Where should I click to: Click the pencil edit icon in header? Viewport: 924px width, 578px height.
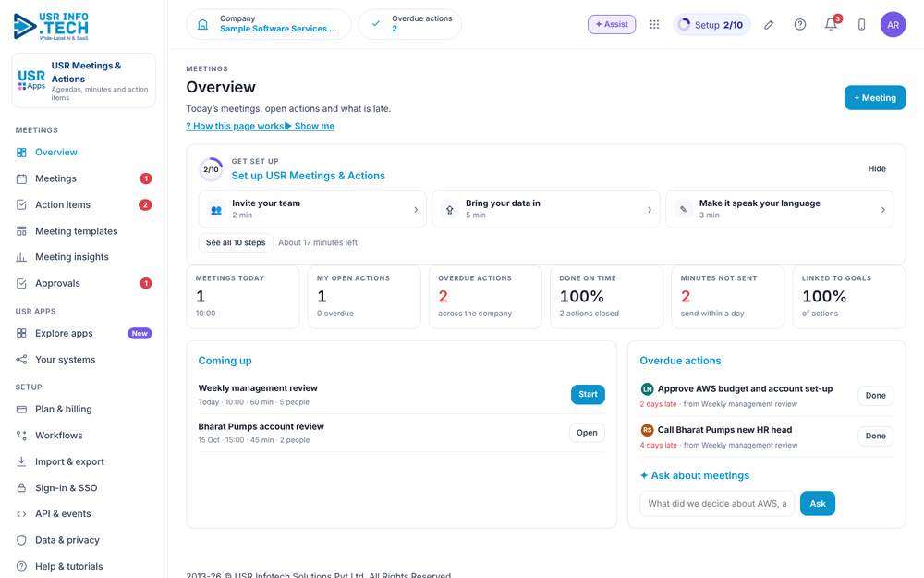(769, 25)
